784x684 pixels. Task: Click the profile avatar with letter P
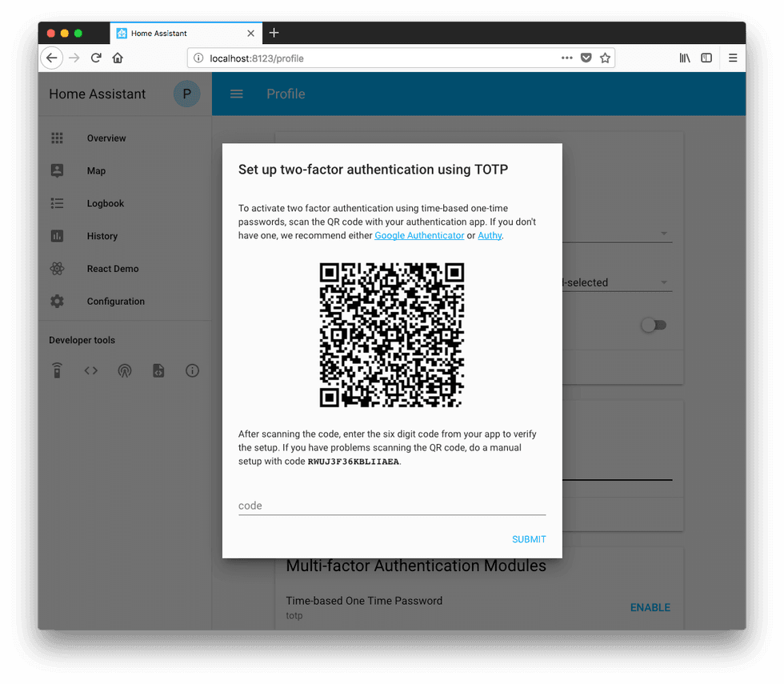pyautogui.click(x=186, y=94)
